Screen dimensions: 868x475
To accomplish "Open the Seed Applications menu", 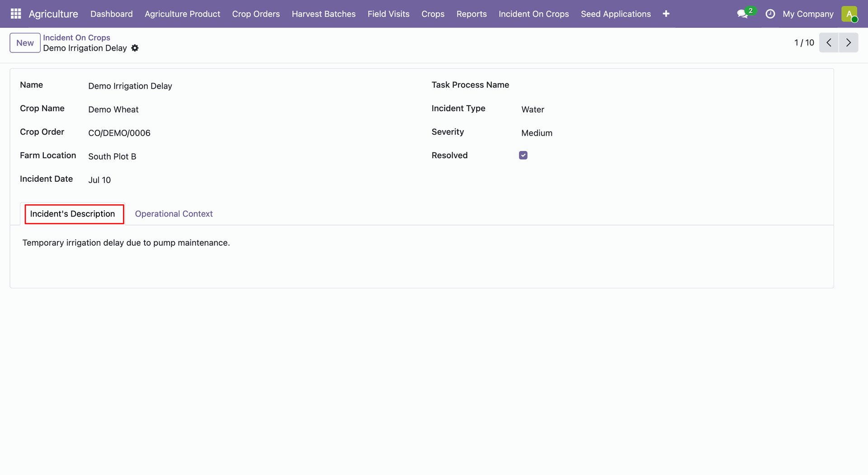I will tap(616, 14).
